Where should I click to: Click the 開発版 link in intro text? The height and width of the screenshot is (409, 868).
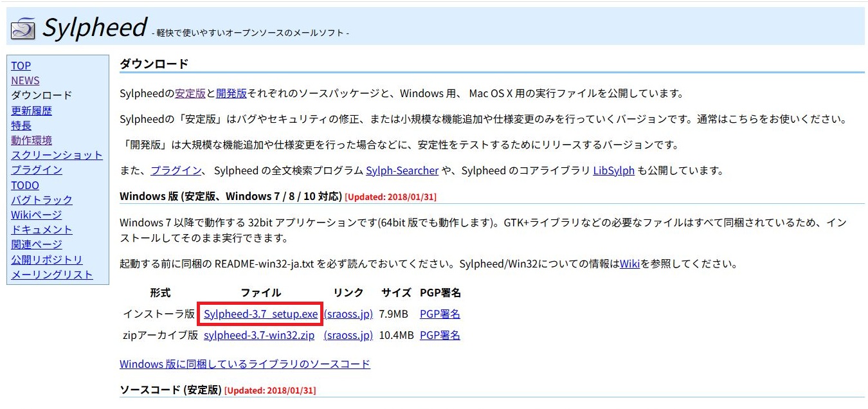pos(231,93)
